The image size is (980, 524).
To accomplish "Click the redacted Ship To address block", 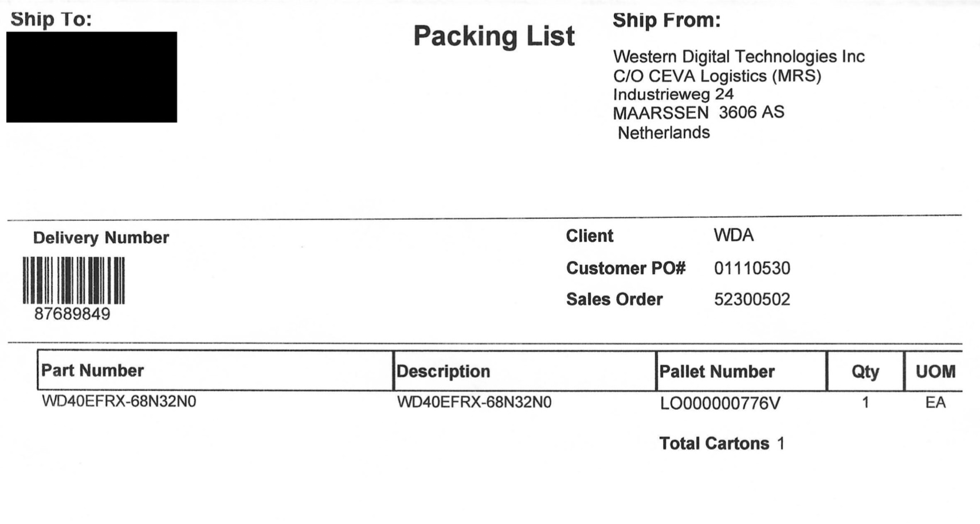I will pyautogui.click(x=92, y=77).
